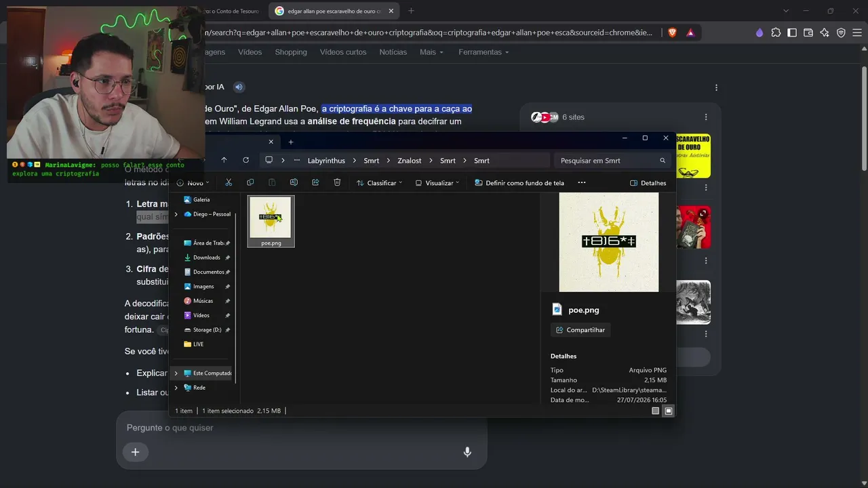This screenshot has width=868, height=488.
Task: Switch to the edgar allan poe escaravelho tab
Action: click(x=334, y=11)
